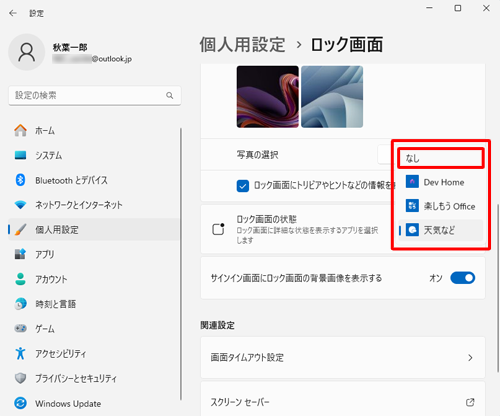
Task: Click the sidebar vertical scrollbar
Action: (181, 263)
